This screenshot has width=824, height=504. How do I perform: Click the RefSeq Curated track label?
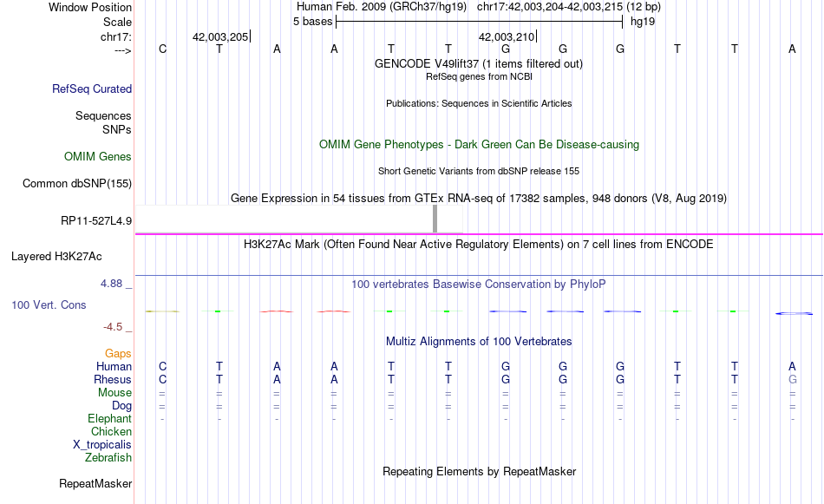[x=91, y=88]
